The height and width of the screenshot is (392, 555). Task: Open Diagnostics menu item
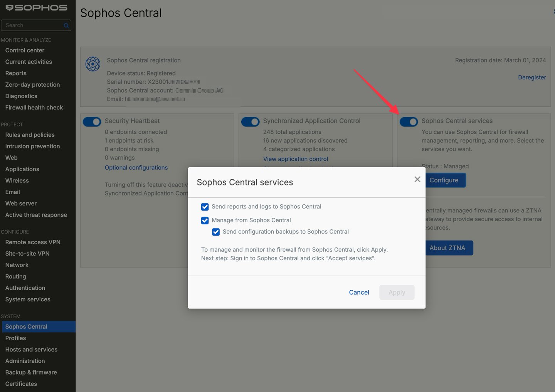(21, 96)
